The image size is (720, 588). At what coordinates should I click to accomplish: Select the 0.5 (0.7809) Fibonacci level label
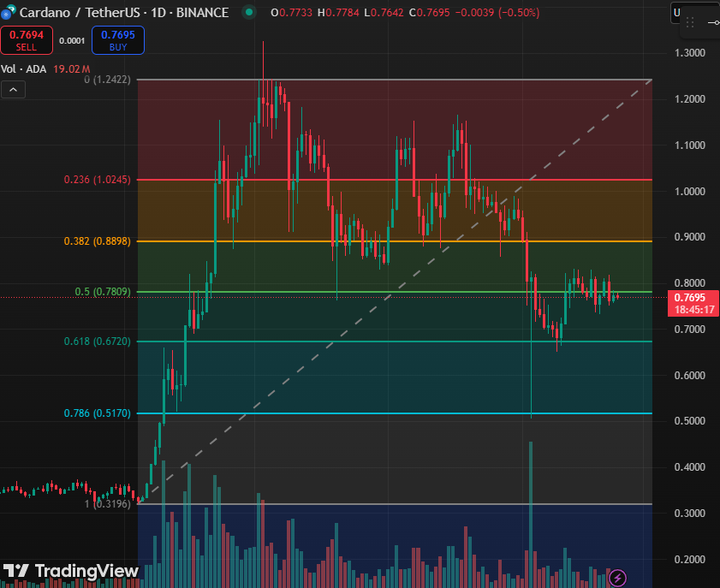103,292
